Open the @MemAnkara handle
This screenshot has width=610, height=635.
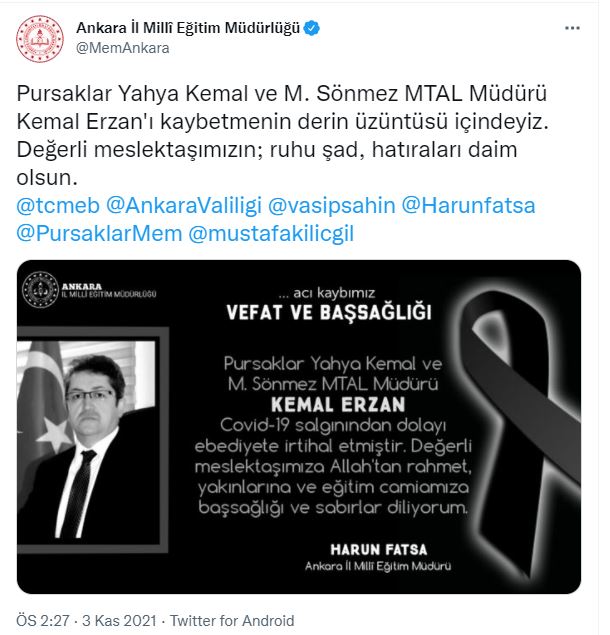point(123,48)
